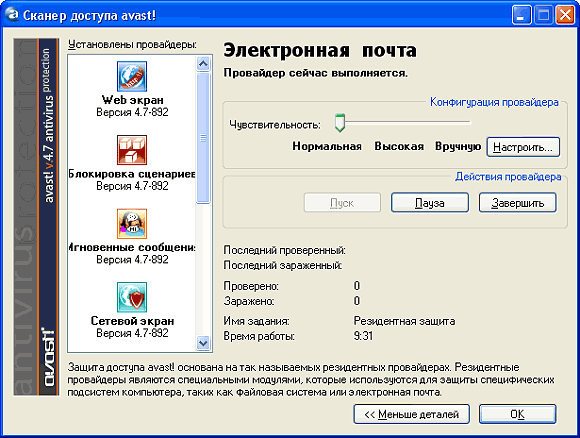Click the Пуск button

click(x=342, y=203)
